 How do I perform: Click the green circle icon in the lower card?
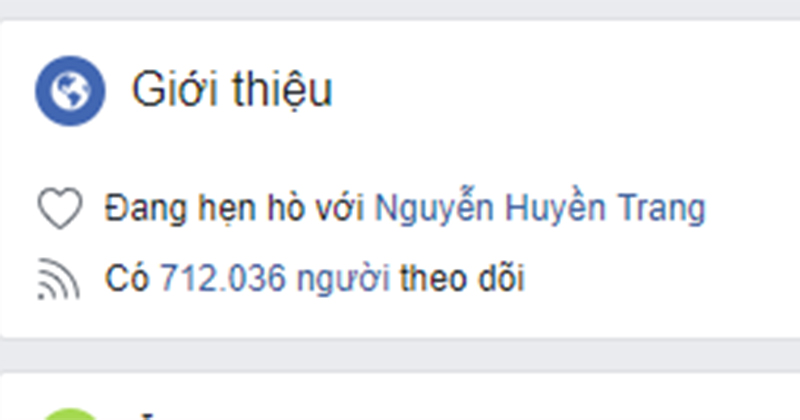70,414
